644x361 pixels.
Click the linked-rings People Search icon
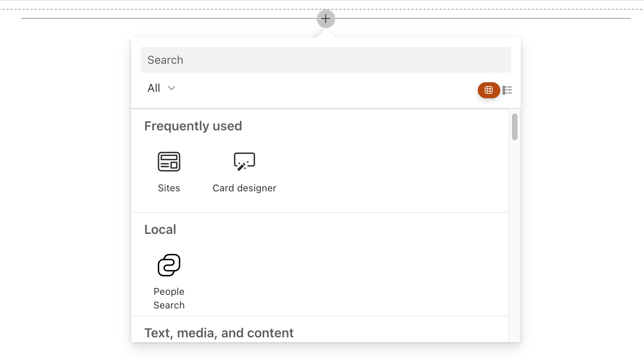click(168, 265)
